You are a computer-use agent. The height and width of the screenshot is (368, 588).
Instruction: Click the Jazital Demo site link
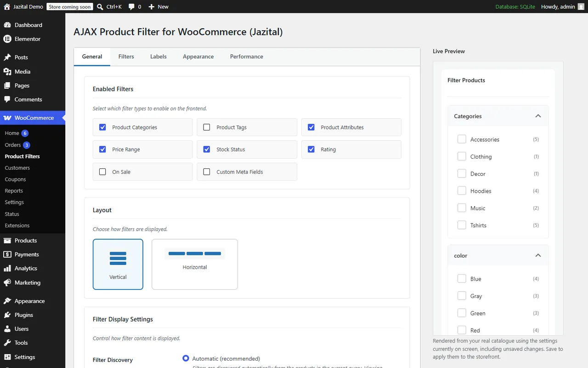point(28,7)
